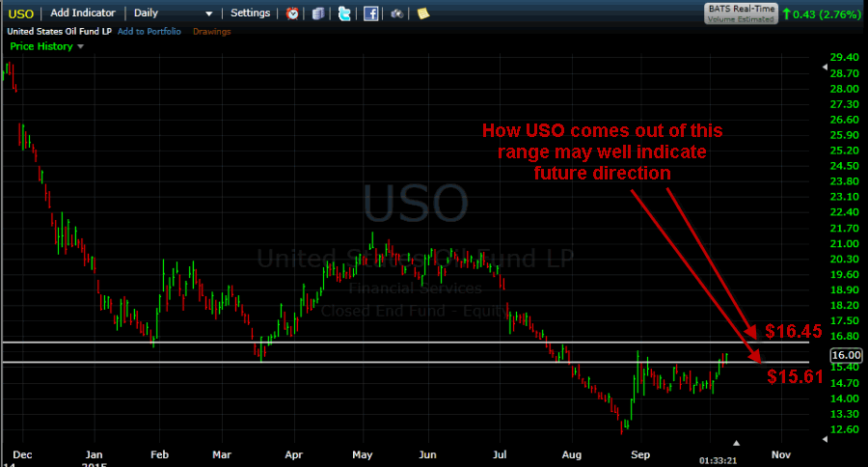This screenshot has height=467, width=868.
Task: Click the alarm clock alert icon
Action: 292,14
